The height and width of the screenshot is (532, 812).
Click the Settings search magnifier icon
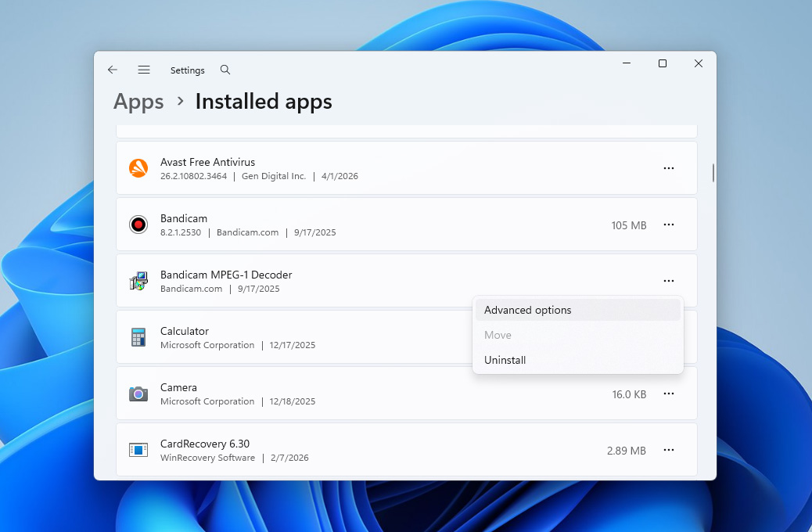225,70
